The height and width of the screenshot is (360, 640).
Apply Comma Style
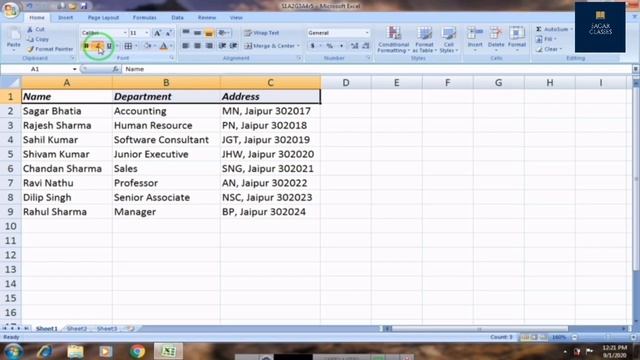click(x=341, y=46)
